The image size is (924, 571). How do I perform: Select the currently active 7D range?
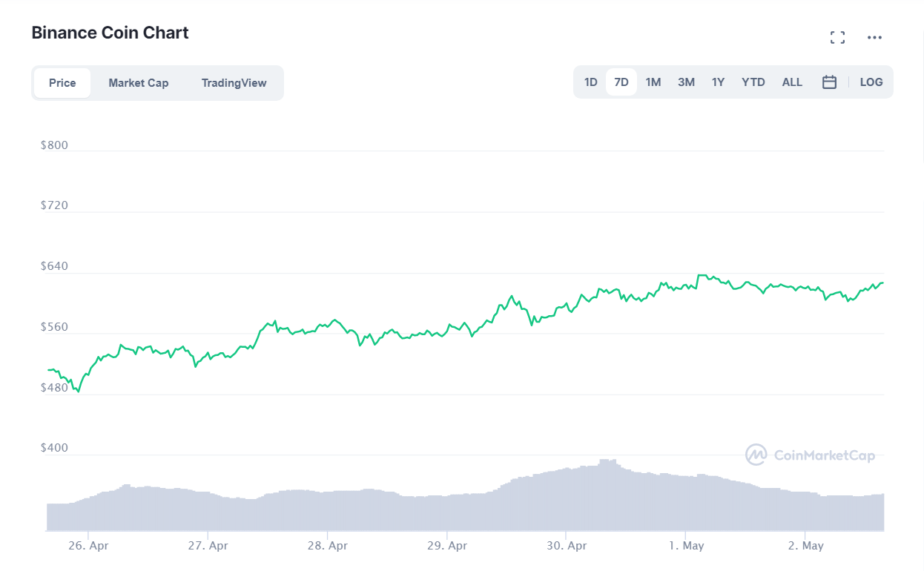pos(621,82)
